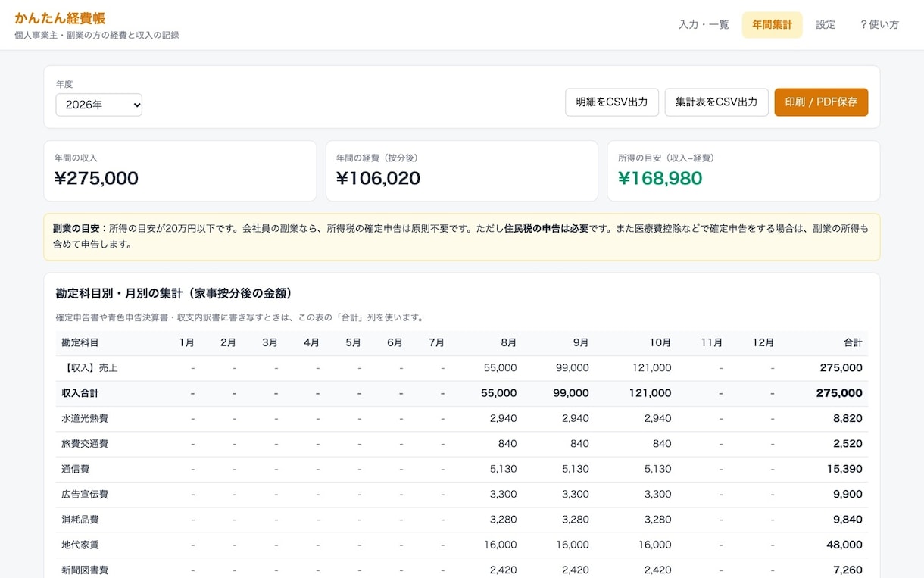Click the 12月 column header
The width and height of the screenshot is (924, 578).
click(x=763, y=343)
